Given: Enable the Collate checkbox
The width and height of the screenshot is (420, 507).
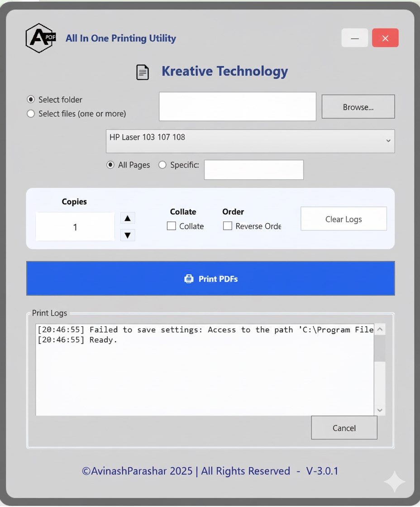Looking at the screenshot, I should tap(171, 225).
